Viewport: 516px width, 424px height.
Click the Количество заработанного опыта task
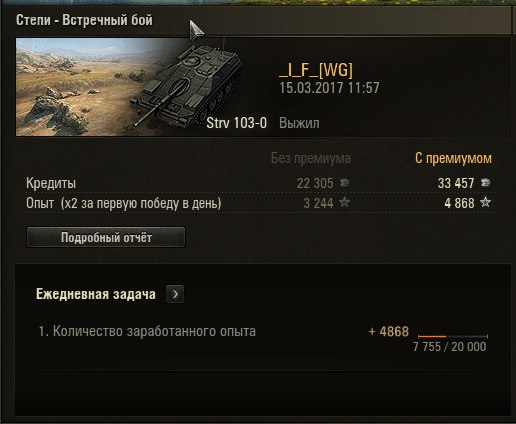[147, 331]
